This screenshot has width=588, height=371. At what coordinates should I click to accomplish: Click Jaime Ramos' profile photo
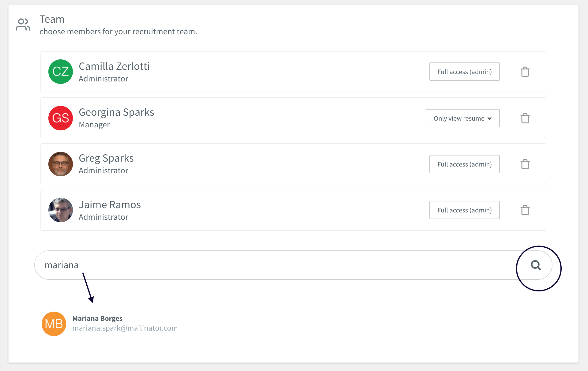(x=61, y=210)
